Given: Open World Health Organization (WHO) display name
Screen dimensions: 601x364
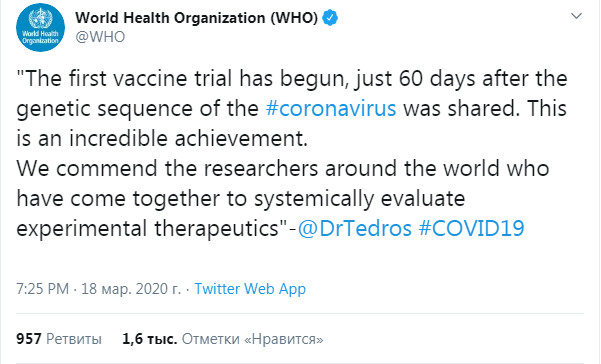Looking at the screenshot, I should (x=196, y=18).
